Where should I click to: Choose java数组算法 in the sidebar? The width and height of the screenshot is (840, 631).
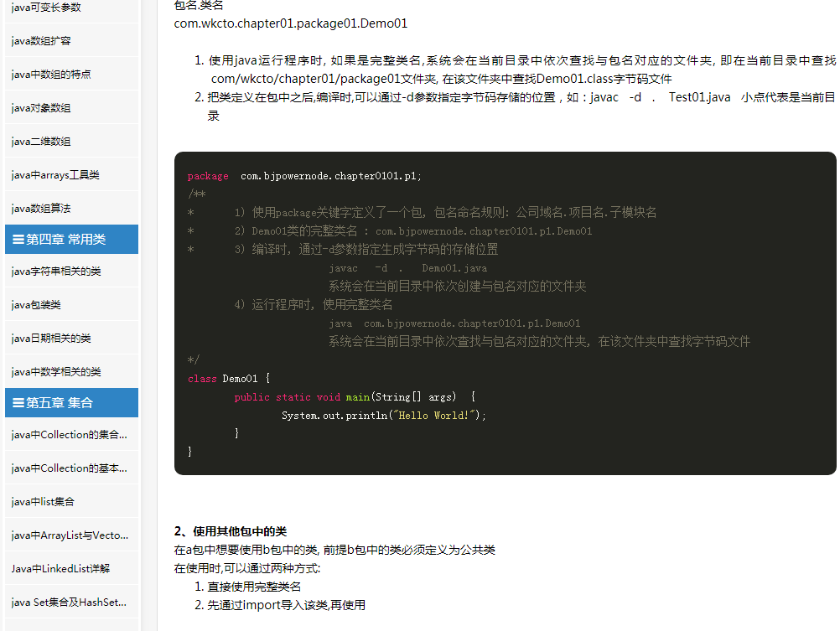coord(41,208)
